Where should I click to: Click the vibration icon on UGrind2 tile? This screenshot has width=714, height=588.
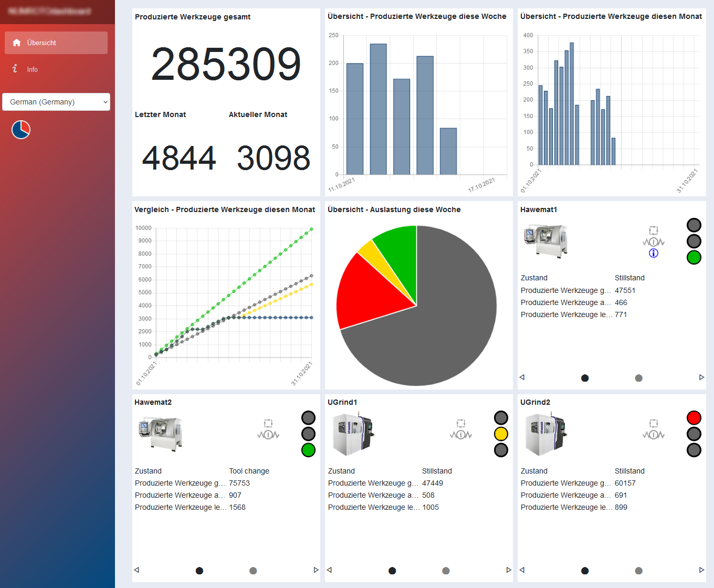tap(654, 434)
